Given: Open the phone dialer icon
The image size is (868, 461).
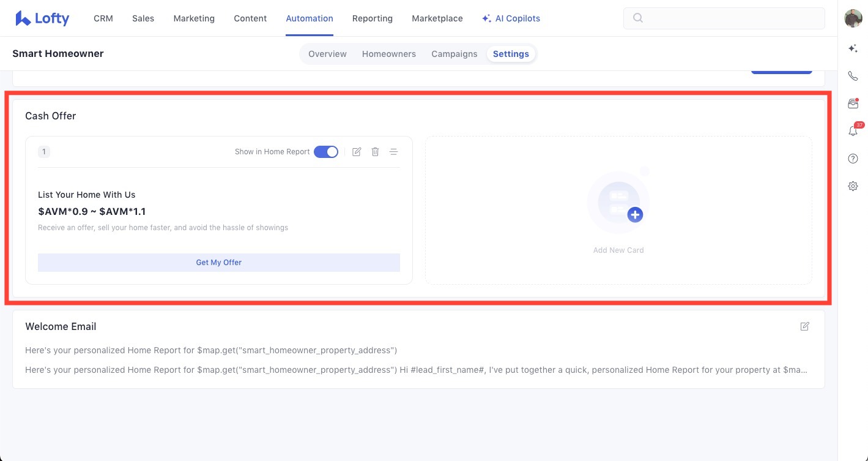Looking at the screenshot, I should point(853,76).
